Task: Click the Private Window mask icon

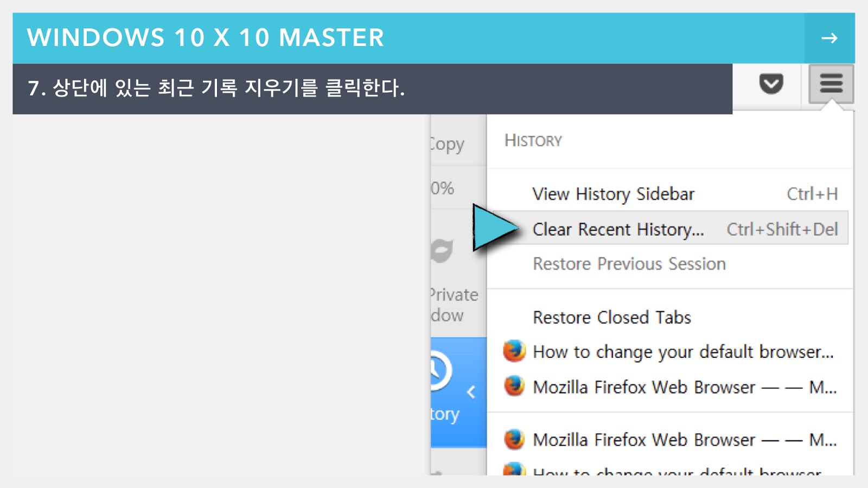Action: tap(442, 251)
